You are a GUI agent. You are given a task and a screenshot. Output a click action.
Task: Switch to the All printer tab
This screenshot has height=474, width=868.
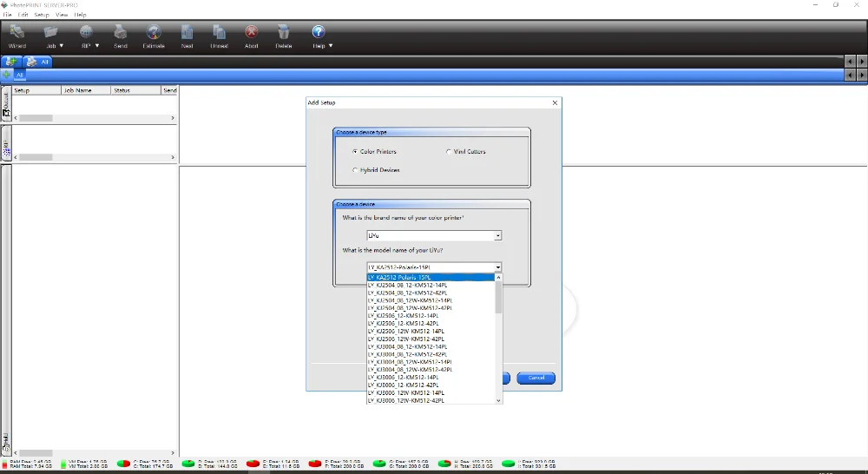coord(37,62)
